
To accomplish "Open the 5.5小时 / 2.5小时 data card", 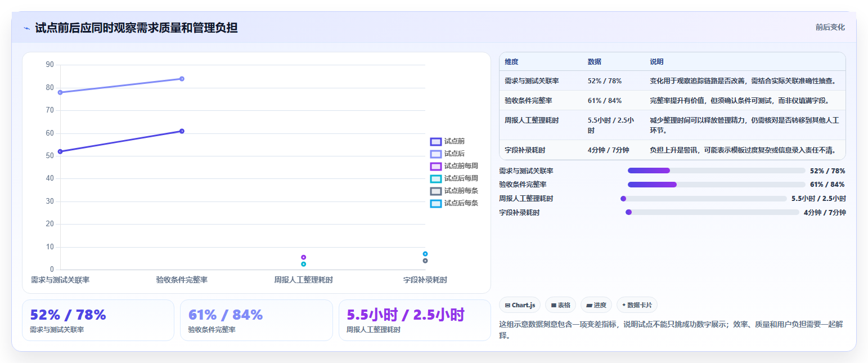I will click(x=415, y=320).
